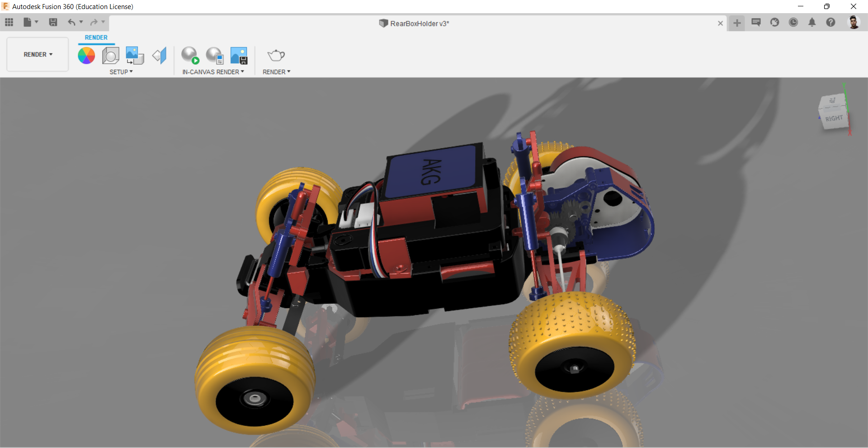This screenshot has height=448, width=868.
Task: Open the user profile avatar
Action: click(854, 22)
